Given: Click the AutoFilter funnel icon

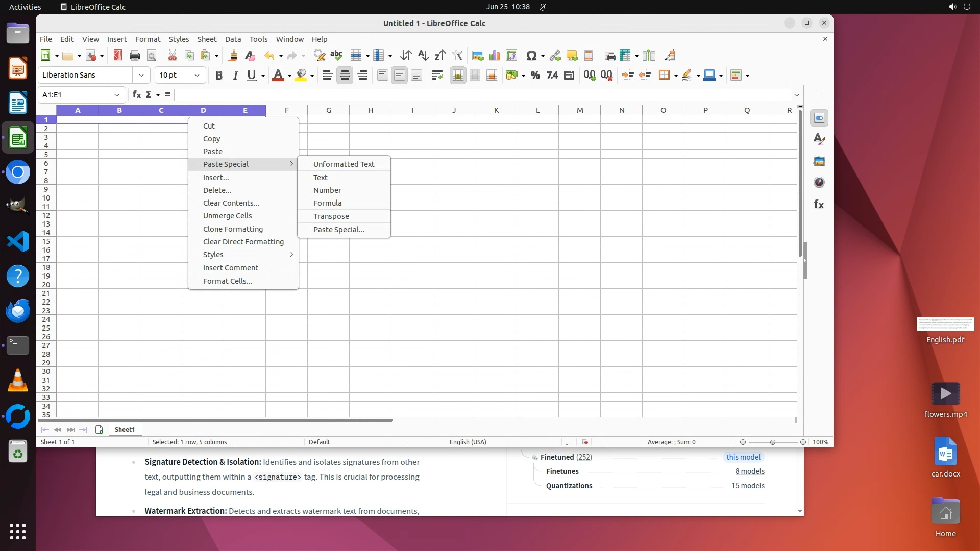Looking at the screenshot, I should (x=457, y=56).
